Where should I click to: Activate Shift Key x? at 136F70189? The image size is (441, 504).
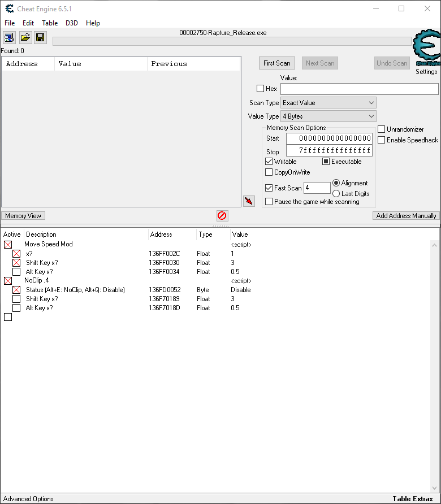point(16,298)
